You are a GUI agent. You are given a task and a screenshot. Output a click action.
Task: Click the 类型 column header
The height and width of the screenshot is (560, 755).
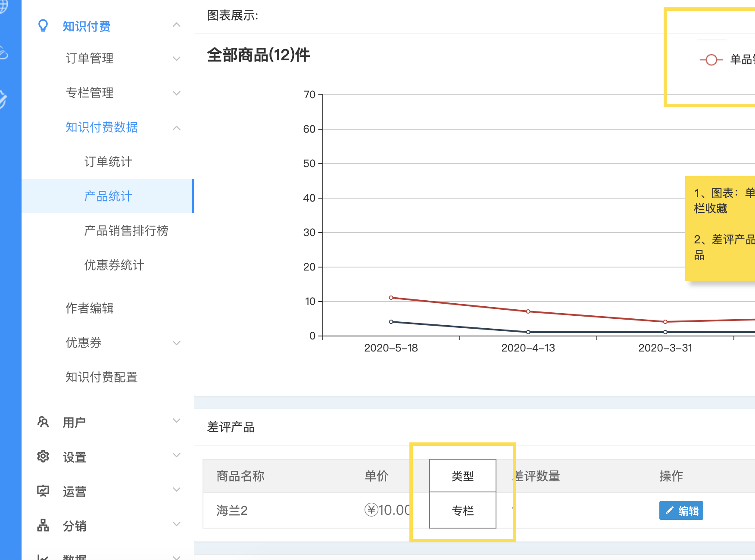click(x=463, y=476)
